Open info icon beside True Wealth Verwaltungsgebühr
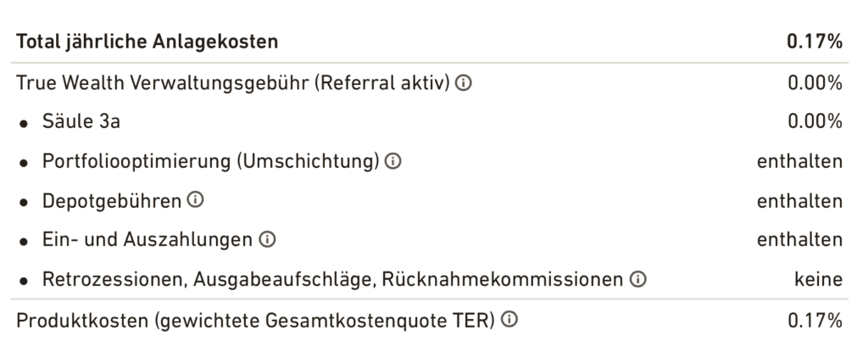 click(x=464, y=83)
